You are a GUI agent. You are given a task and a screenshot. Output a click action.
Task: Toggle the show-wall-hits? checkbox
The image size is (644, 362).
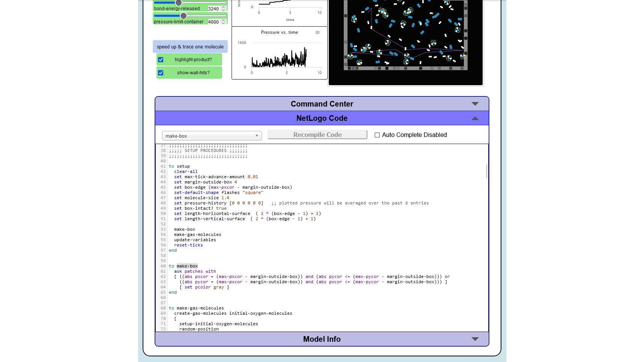[x=161, y=73]
